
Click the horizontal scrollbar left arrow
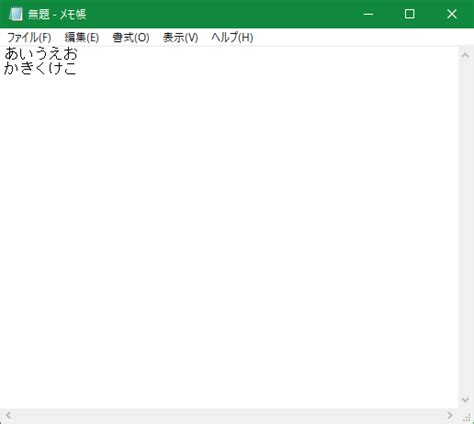[x=9, y=415]
